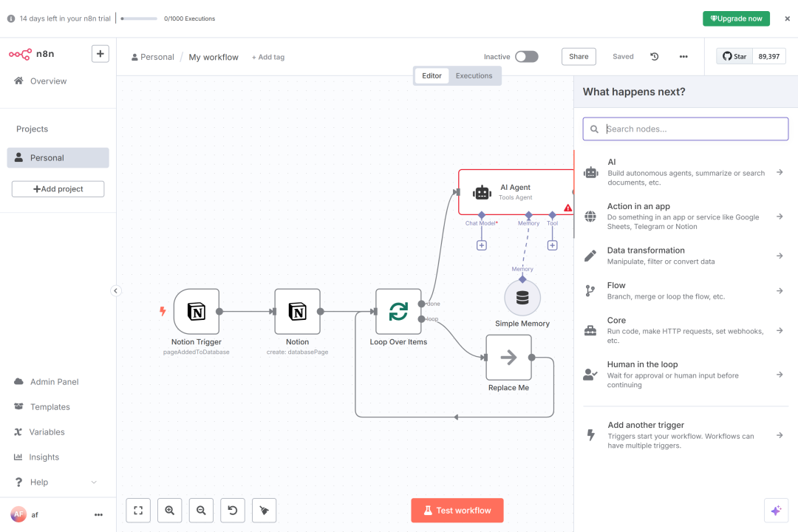This screenshot has height=532, width=798.
Task: Add a Chat Model sub-node
Action: [x=482, y=245]
